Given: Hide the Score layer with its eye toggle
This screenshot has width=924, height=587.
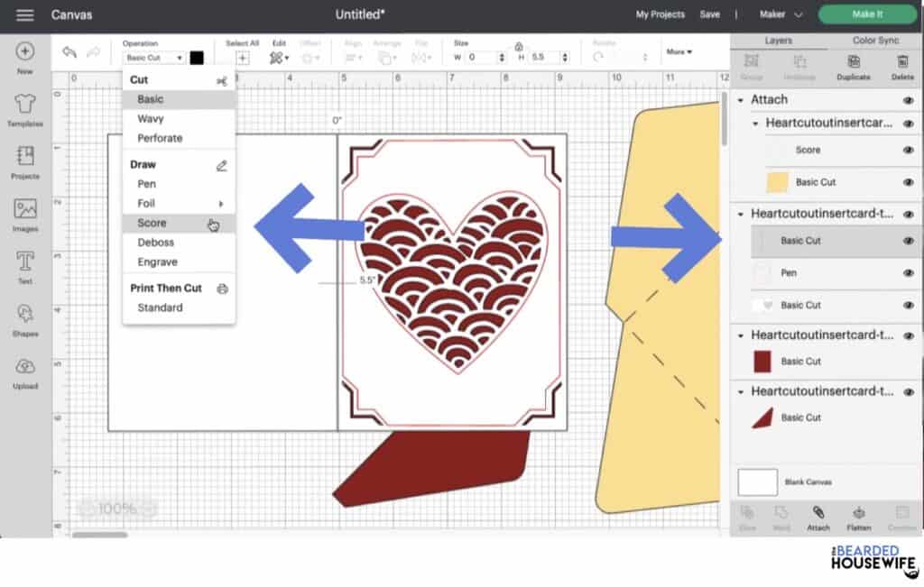Looking at the screenshot, I should (x=908, y=151).
